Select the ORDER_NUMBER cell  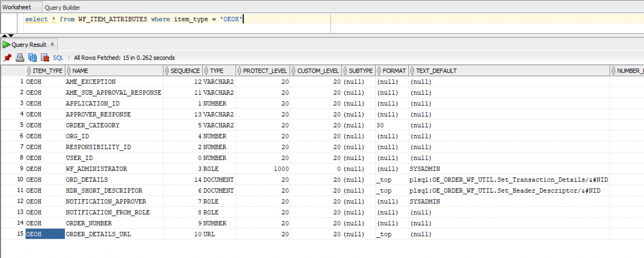click(114, 223)
